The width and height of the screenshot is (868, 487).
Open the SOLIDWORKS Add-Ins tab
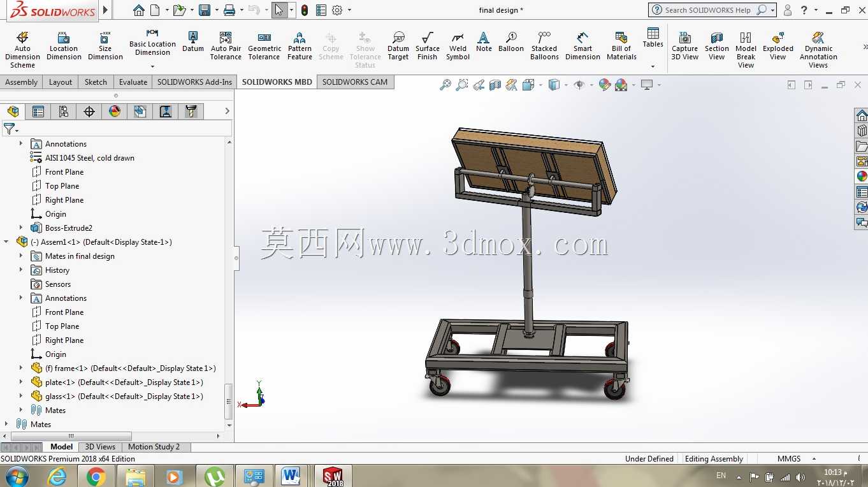point(194,82)
